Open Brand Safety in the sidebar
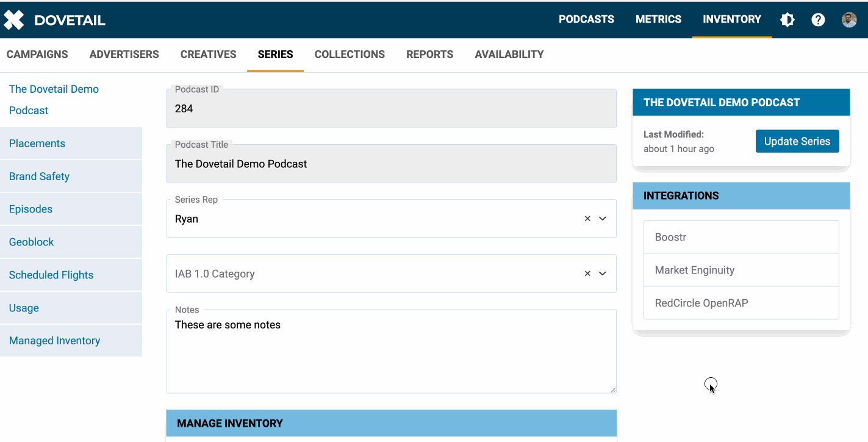This screenshot has width=868, height=442. (71, 176)
